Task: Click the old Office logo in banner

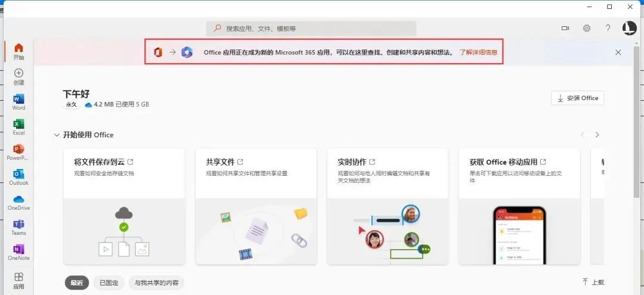Action: click(158, 52)
